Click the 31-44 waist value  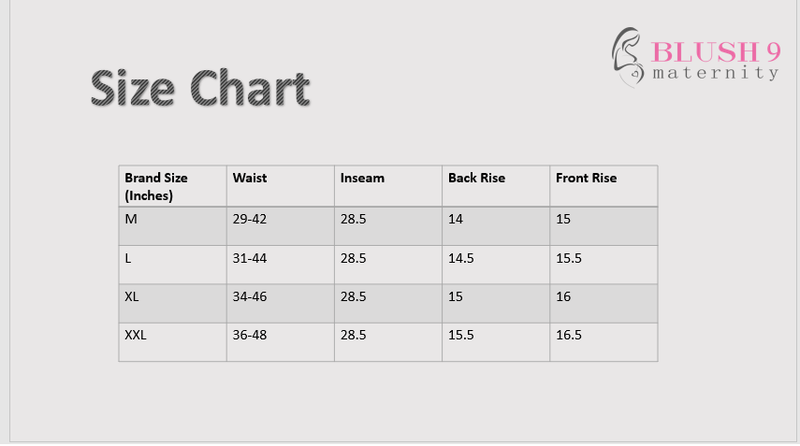[x=249, y=259]
